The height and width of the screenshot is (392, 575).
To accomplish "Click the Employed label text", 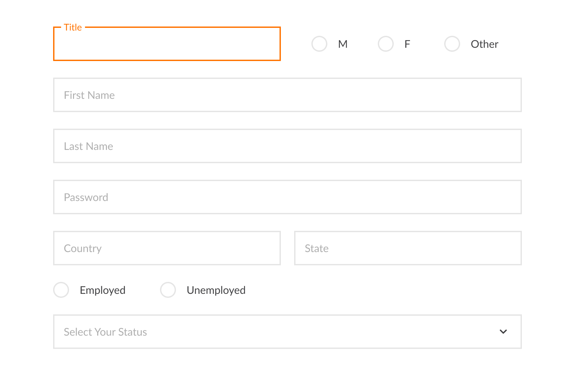I will (x=102, y=290).
